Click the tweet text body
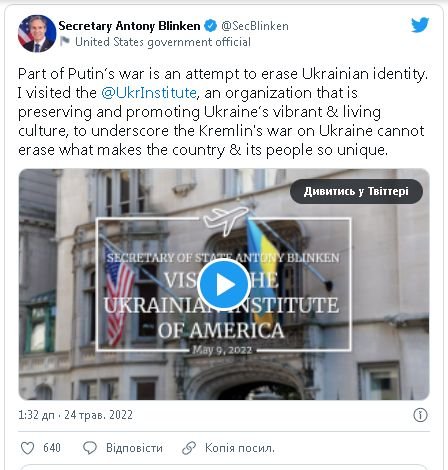Viewport: 448px width, 470px height. [x=223, y=112]
